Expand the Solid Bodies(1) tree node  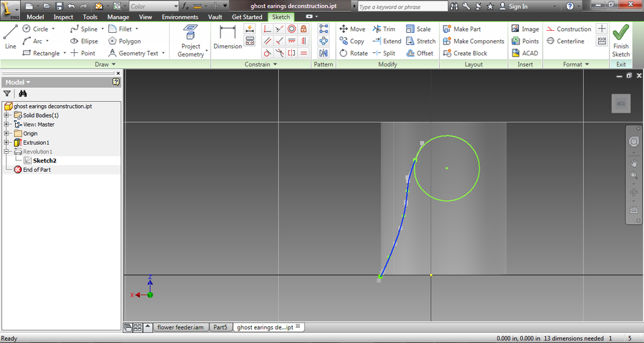[6, 115]
